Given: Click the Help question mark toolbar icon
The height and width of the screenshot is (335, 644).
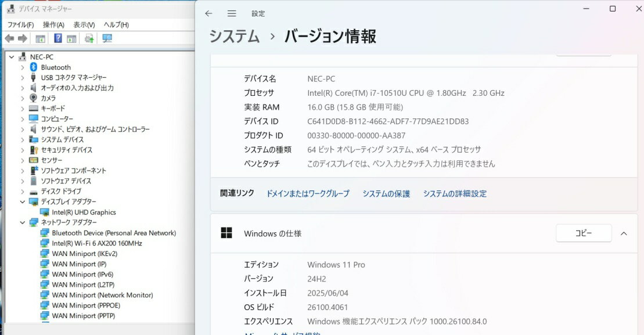Looking at the screenshot, I should pos(57,38).
